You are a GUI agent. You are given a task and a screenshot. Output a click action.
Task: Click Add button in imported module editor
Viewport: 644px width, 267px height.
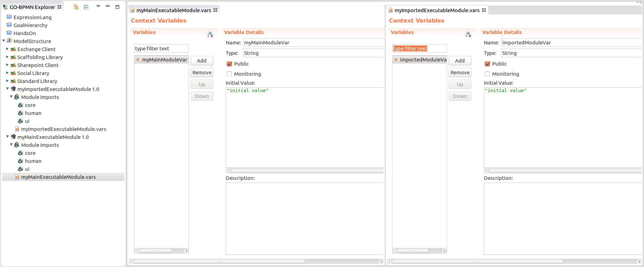pos(460,61)
